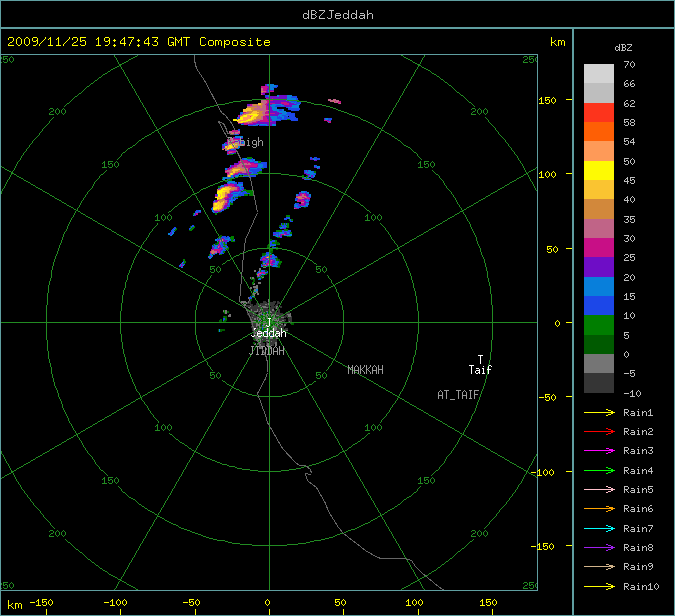The height and width of the screenshot is (616, 675).
Task: Click the 150 km label on right axis
Action: point(547,100)
